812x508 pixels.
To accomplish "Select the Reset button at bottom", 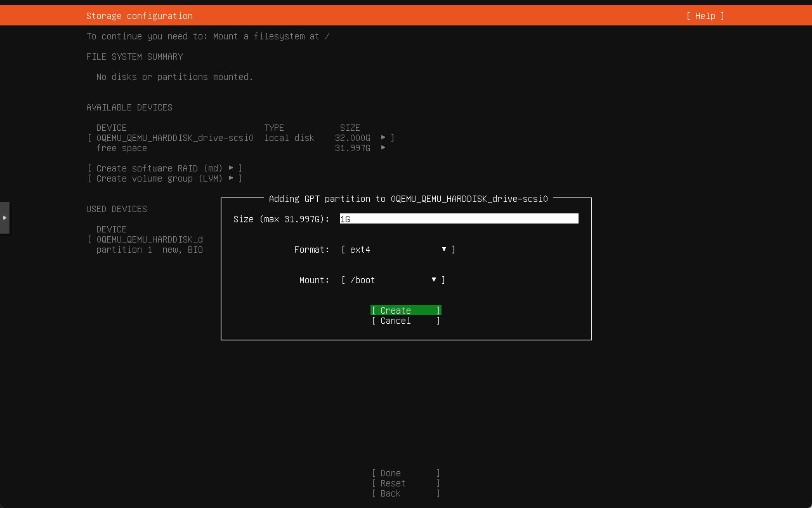I will 406,483.
